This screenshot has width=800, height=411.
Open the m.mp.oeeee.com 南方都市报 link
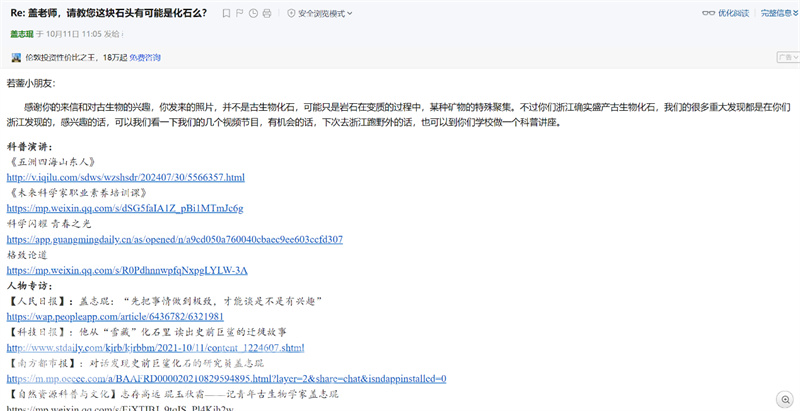coord(227,379)
